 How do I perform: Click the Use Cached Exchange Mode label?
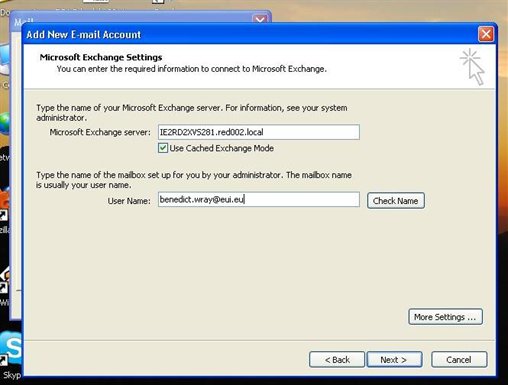point(221,148)
